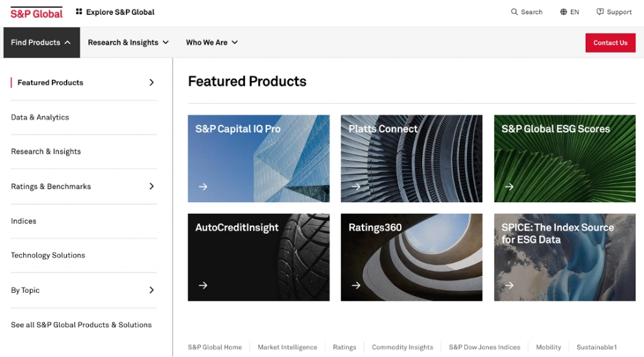Expand the Research & Insights dropdown
This screenshot has width=644, height=357.
tap(128, 42)
